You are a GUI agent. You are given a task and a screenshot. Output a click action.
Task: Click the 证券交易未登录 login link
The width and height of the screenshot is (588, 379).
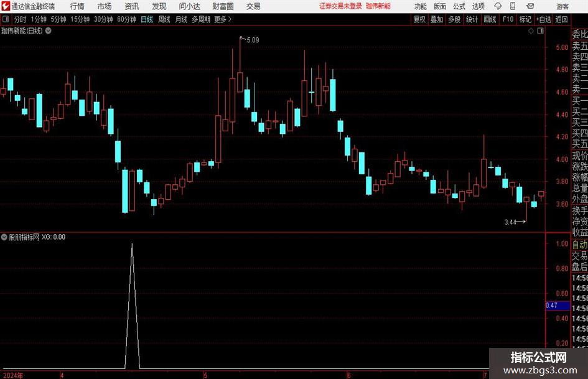click(x=340, y=6)
